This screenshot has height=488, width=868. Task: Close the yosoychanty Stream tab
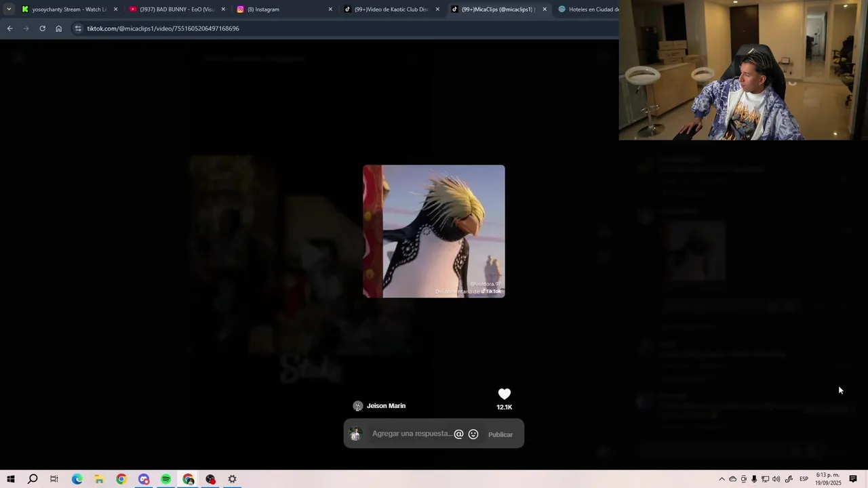click(x=115, y=9)
